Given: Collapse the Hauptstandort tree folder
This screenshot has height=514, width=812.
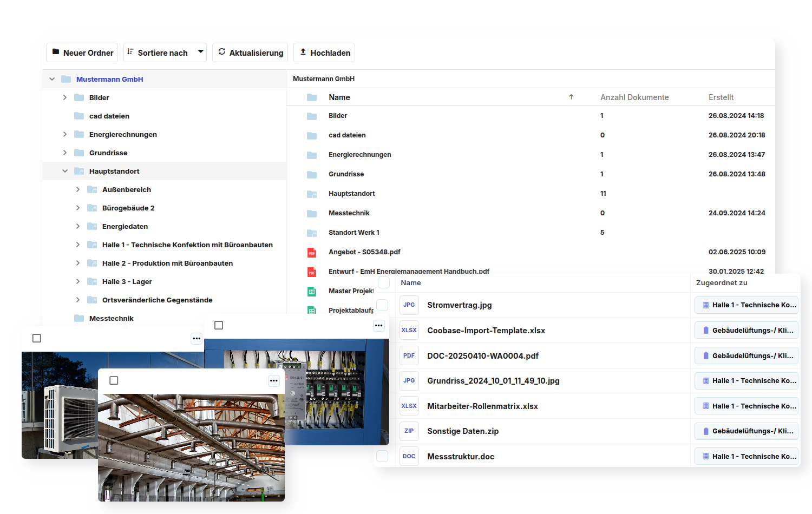Looking at the screenshot, I should click(65, 172).
